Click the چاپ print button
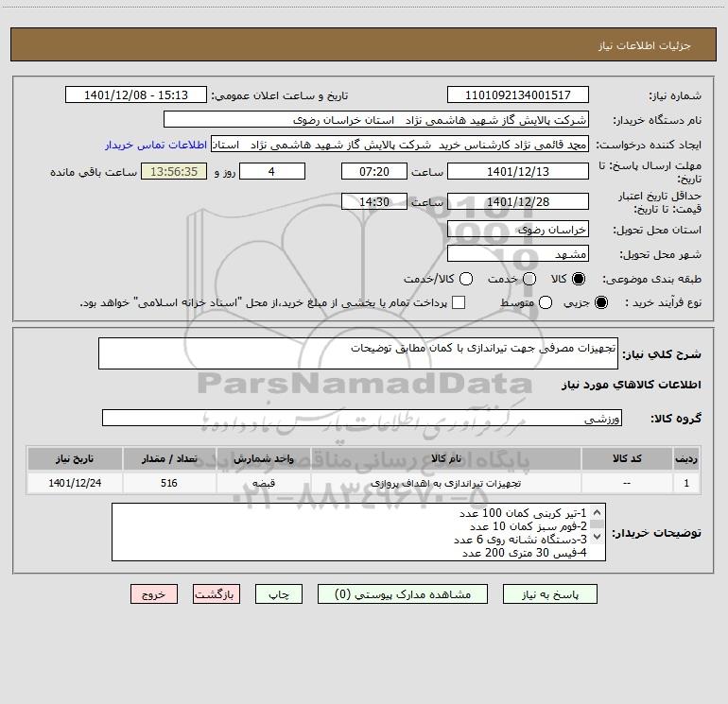Screen dimensions: 728x704 [279, 594]
